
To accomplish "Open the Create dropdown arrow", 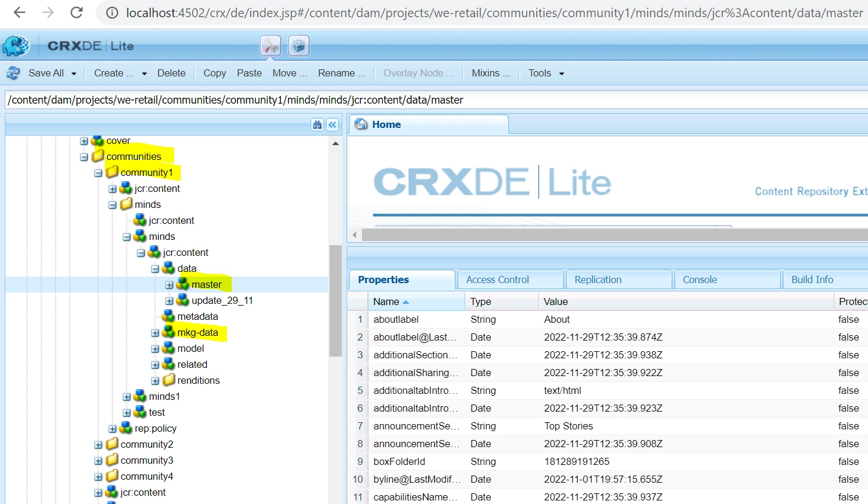I will point(144,73).
